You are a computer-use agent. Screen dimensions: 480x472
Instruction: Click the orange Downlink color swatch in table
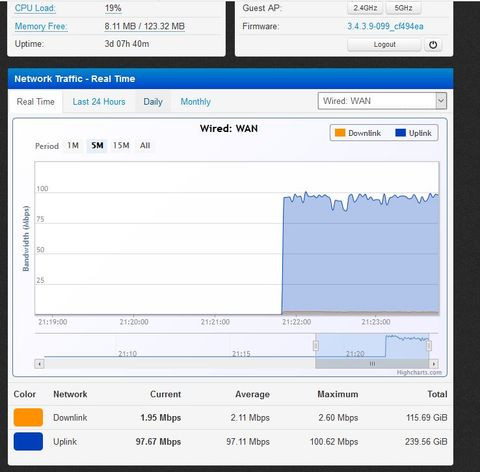point(28,417)
